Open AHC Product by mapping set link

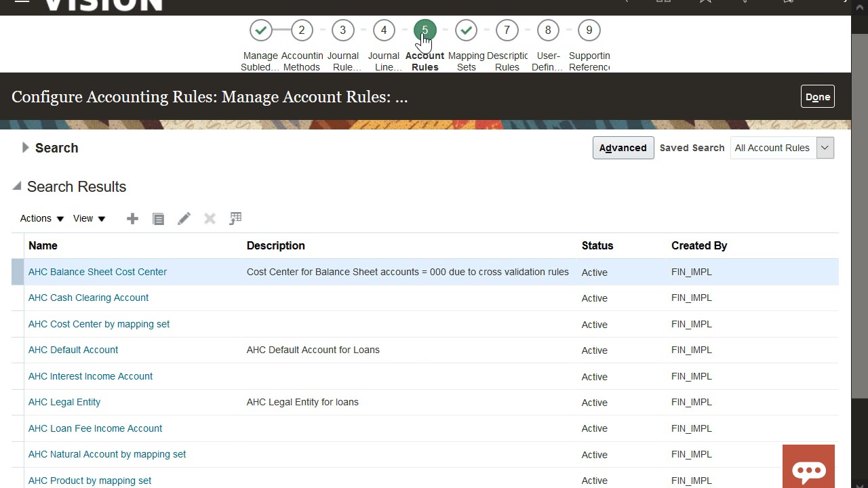[90, 481]
